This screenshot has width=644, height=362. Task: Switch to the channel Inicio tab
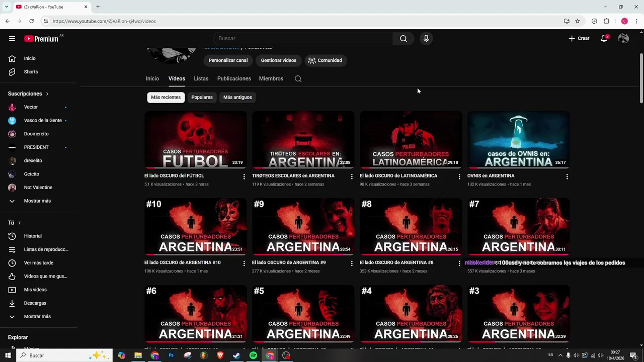(x=152, y=78)
